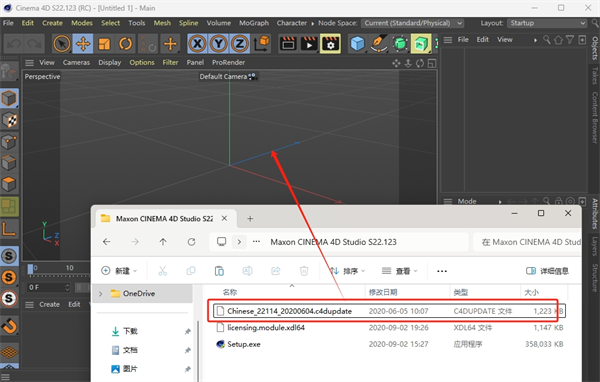This screenshot has height=382, width=600.
Task: Go back in File Explorer
Action: click(107, 242)
